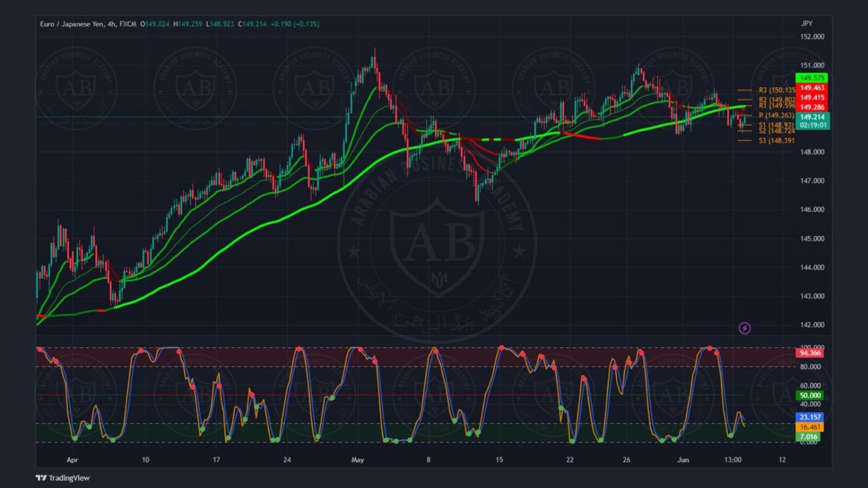Image resolution: width=868 pixels, height=488 pixels.
Task: Select the S1 (148.93) pivot label
Action: pos(776,125)
